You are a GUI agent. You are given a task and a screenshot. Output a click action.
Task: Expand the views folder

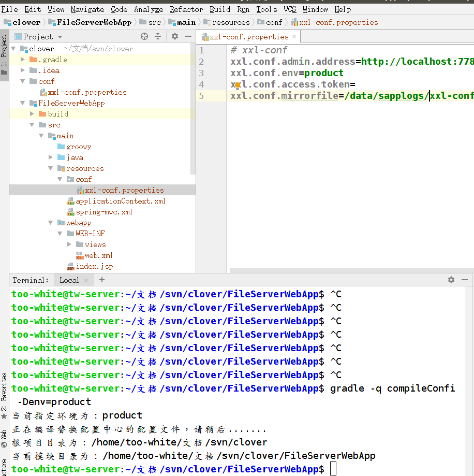coord(69,244)
